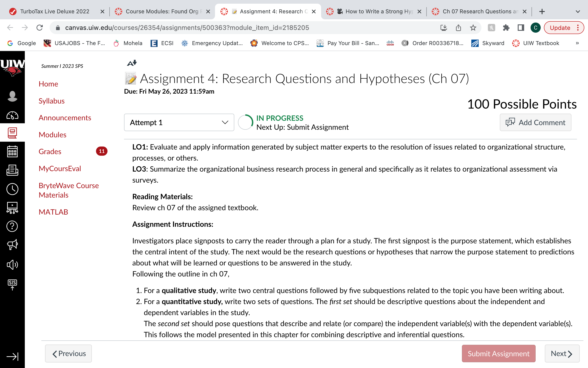Open the Dashboard icon in Canvas sidebar
This screenshot has width=588, height=368.
click(x=12, y=115)
